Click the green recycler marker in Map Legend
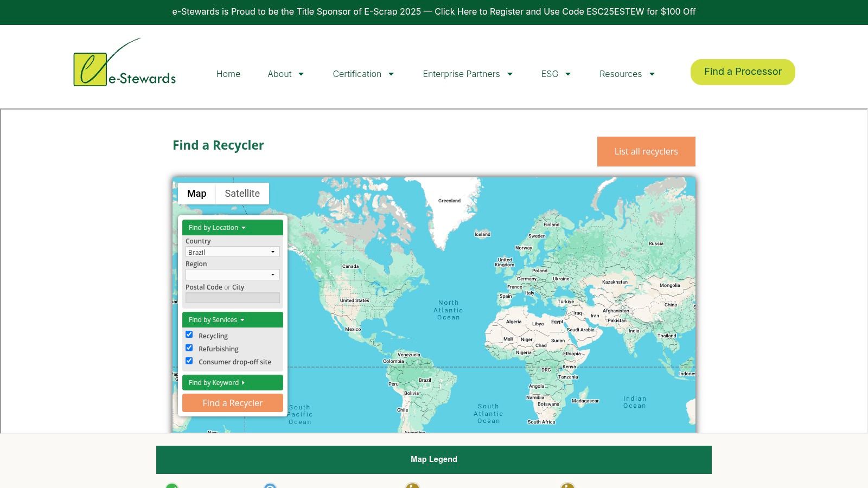 pos(172,486)
